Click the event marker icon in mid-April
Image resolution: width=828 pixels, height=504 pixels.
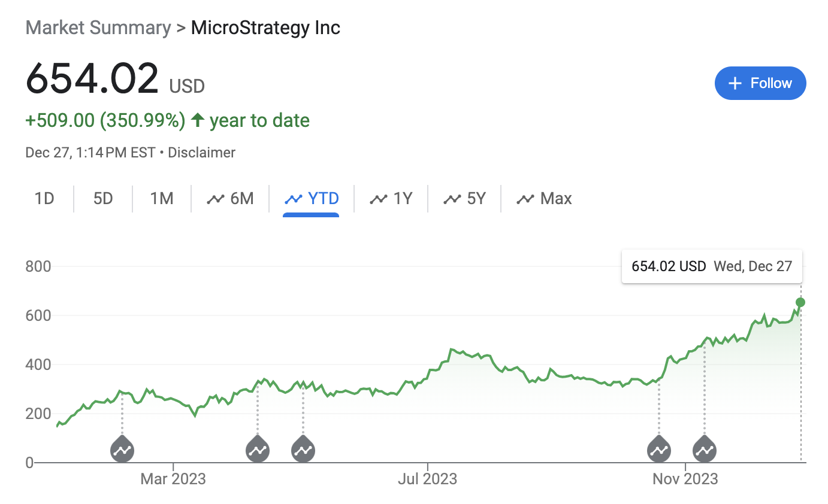click(258, 450)
